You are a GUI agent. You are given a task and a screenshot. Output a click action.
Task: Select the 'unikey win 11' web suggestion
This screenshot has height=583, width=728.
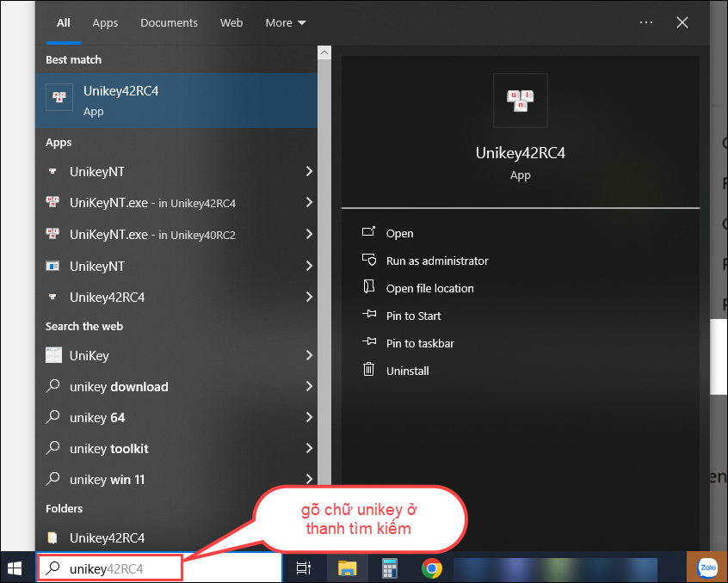coord(176,480)
